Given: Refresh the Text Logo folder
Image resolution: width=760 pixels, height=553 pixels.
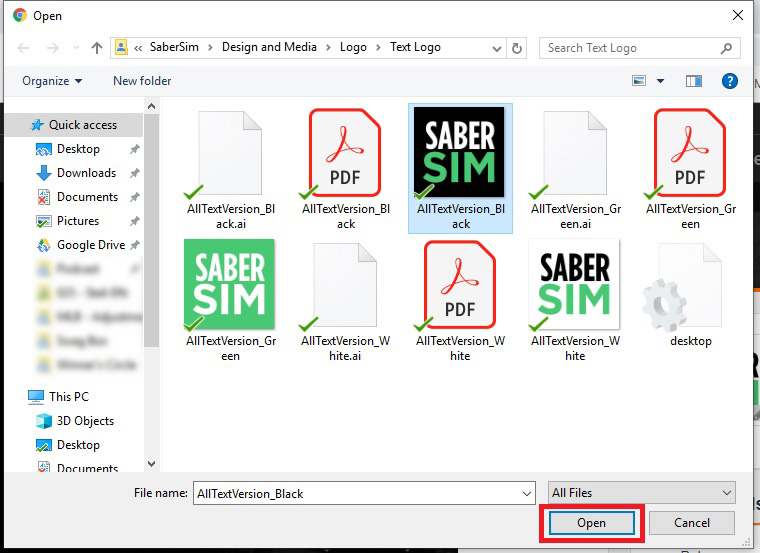Looking at the screenshot, I should [517, 48].
